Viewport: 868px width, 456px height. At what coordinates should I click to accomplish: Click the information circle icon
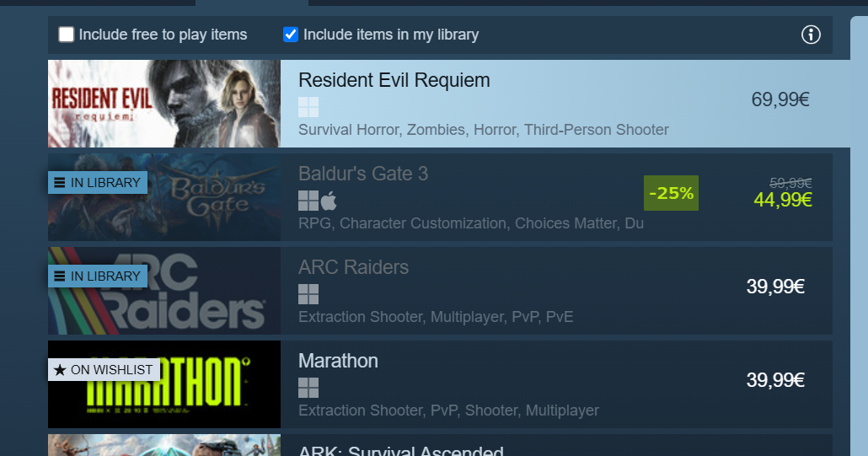(x=811, y=35)
